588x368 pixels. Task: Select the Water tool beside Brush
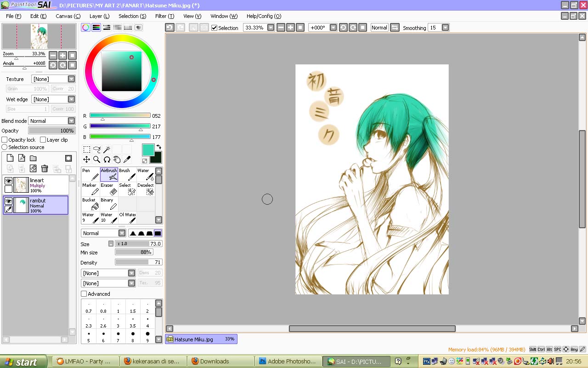pos(146,174)
